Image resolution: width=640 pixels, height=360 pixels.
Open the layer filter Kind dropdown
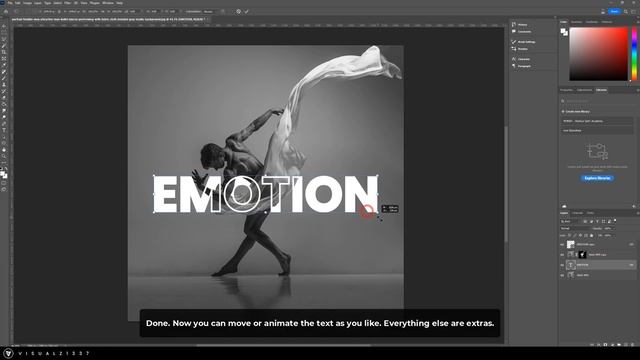[570, 222]
